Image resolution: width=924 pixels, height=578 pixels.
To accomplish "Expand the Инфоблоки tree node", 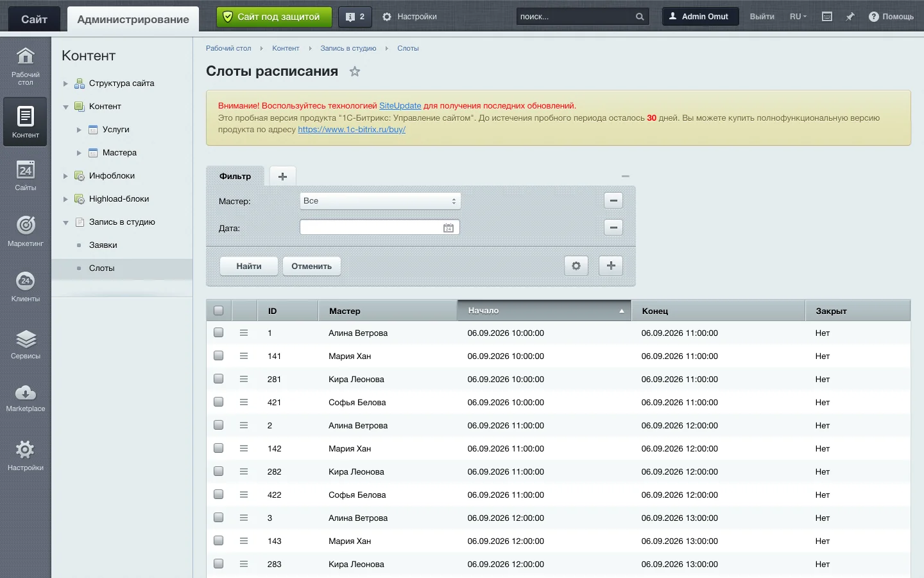I will (65, 176).
